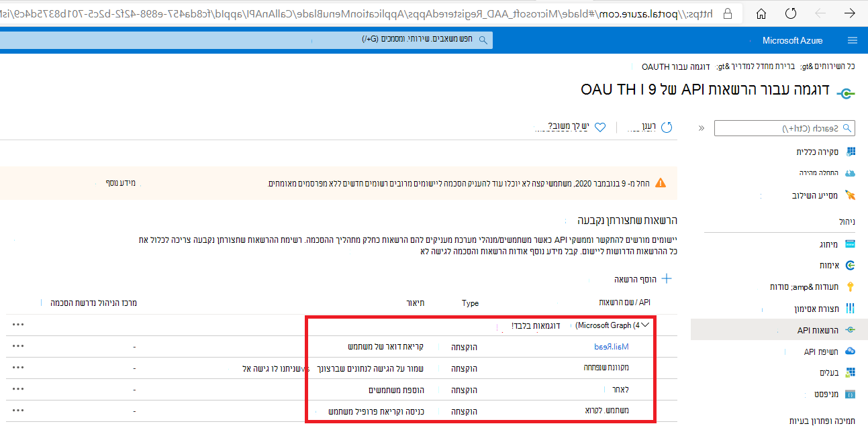Collapse the Microsoft Graph (4) permission group

pos(646,325)
